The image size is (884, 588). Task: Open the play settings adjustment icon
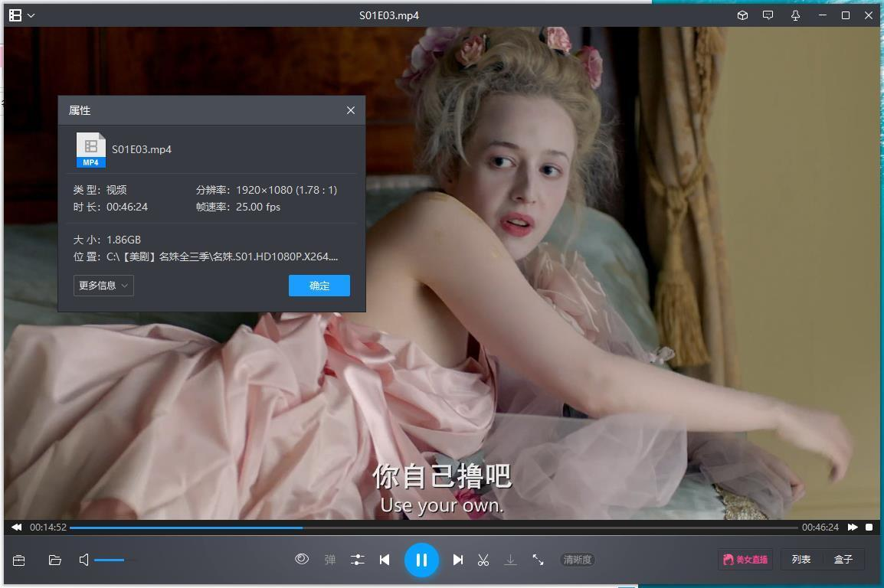pos(357,560)
